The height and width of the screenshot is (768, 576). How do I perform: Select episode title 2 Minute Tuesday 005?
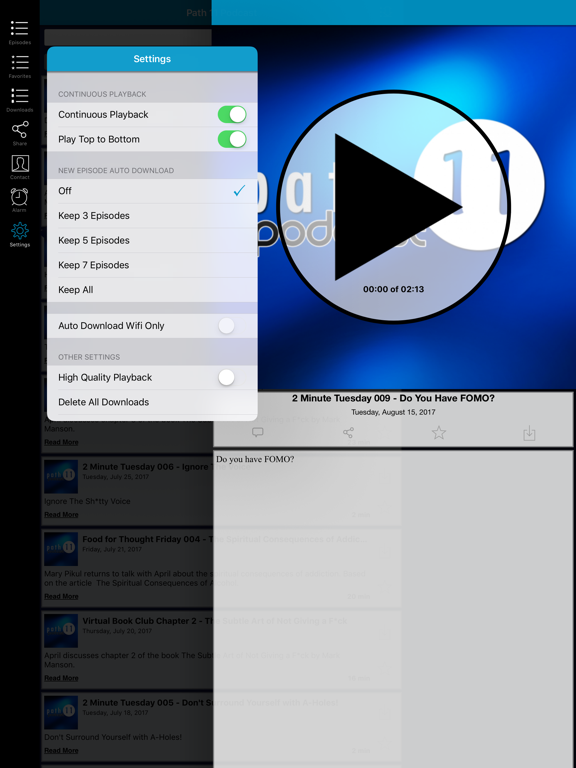coord(210,703)
